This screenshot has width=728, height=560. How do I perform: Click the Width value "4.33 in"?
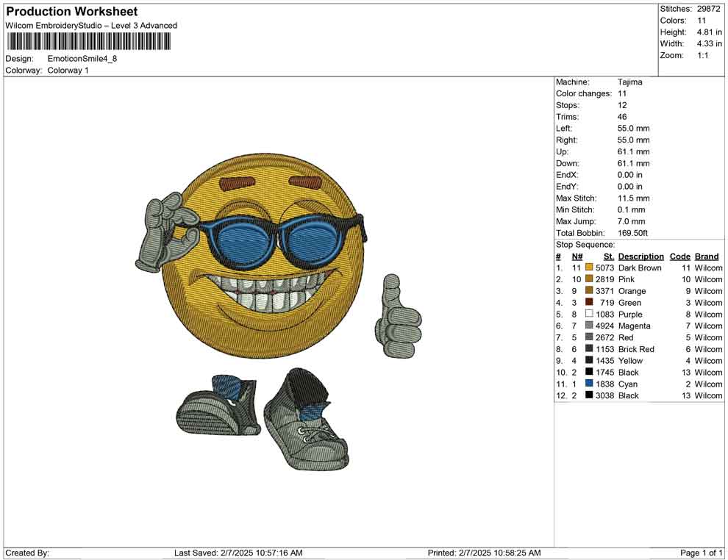710,43
